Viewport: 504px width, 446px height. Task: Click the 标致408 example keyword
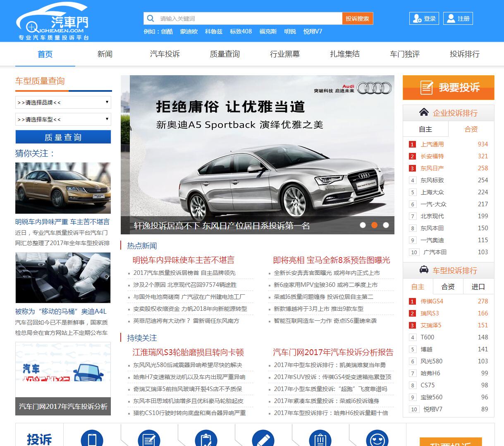click(x=241, y=31)
